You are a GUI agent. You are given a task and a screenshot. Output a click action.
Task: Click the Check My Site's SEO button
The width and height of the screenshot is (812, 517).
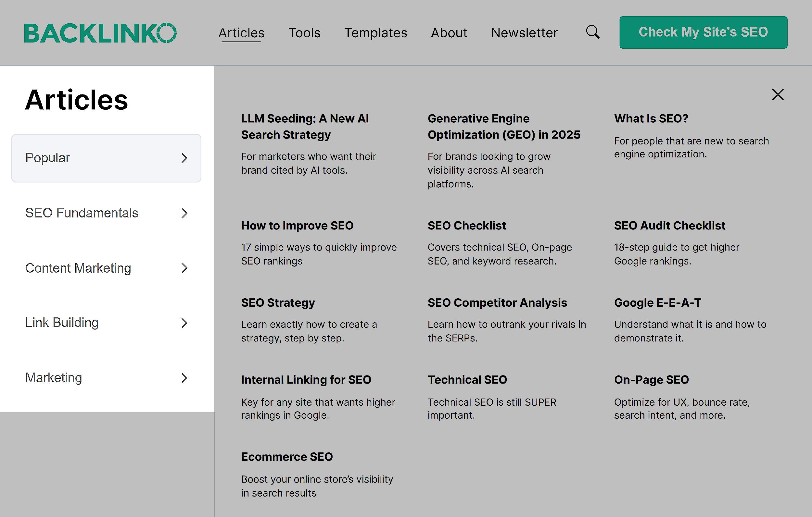[x=703, y=32]
